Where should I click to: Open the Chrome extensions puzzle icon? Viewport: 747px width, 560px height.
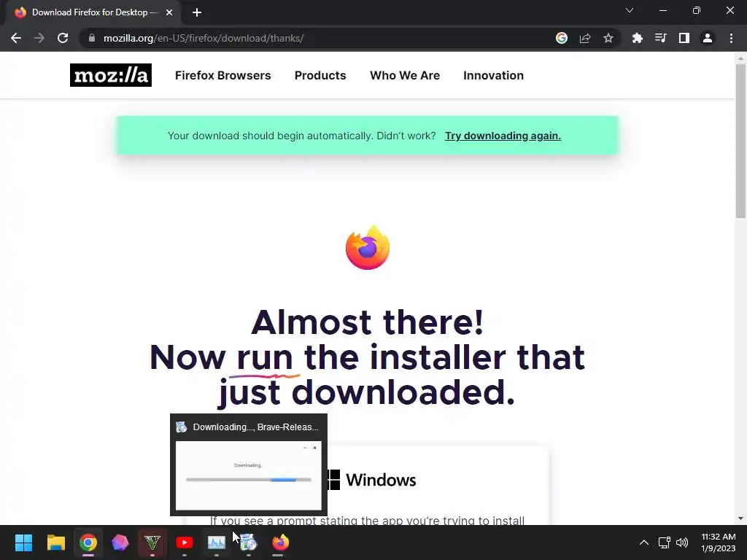coord(638,38)
